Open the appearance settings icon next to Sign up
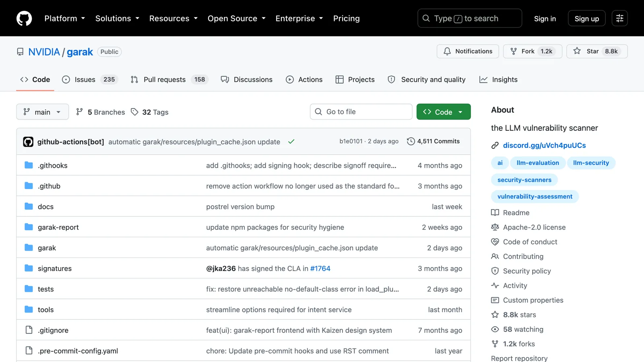This screenshot has height=362, width=644. 619,18
